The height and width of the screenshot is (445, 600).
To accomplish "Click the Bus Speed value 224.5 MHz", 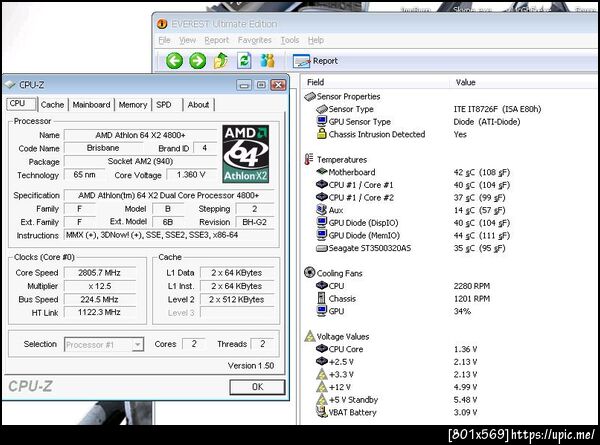I will pyautogui.click(x=99, y=299).
